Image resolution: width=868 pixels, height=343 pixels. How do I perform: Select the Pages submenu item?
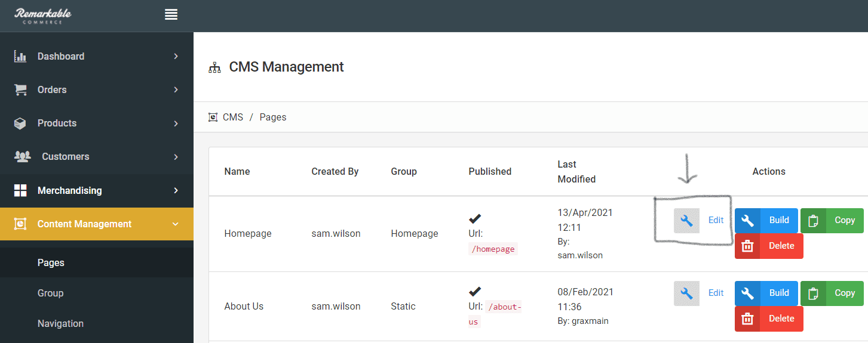(51, 263)
